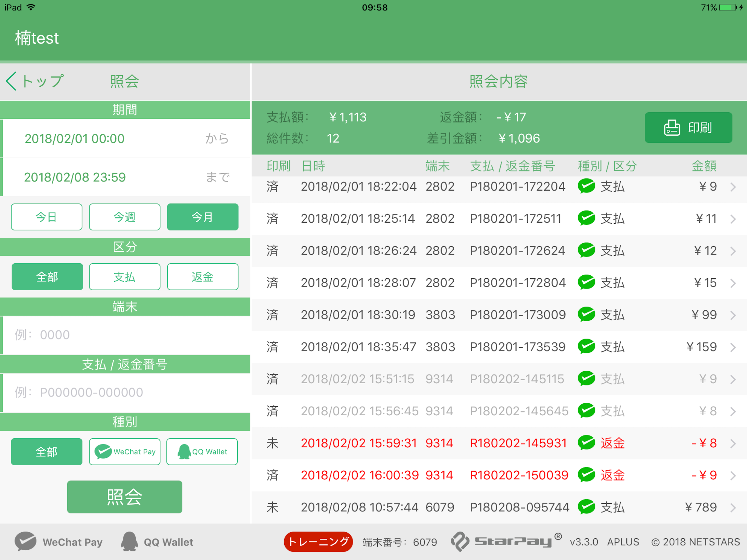Tap 端末番号: 6079 in footer
Viewport: 747px width, 560px height.
click(x=399, y=542)
